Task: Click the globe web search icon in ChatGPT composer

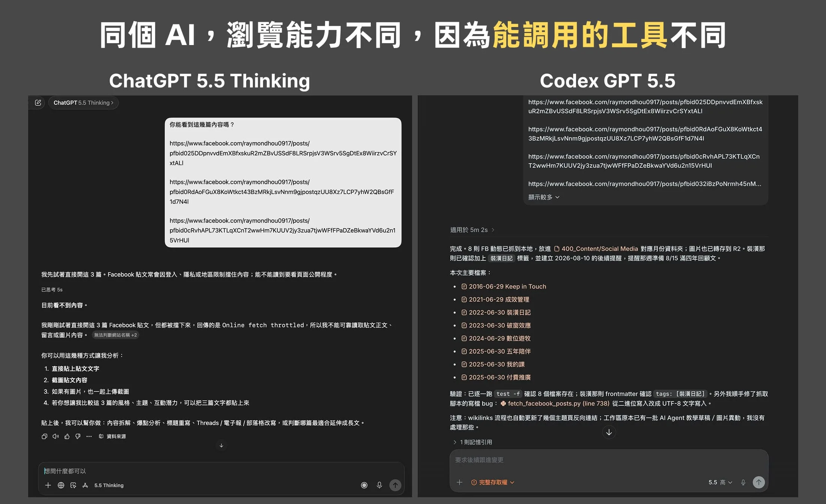Action: 61,485
